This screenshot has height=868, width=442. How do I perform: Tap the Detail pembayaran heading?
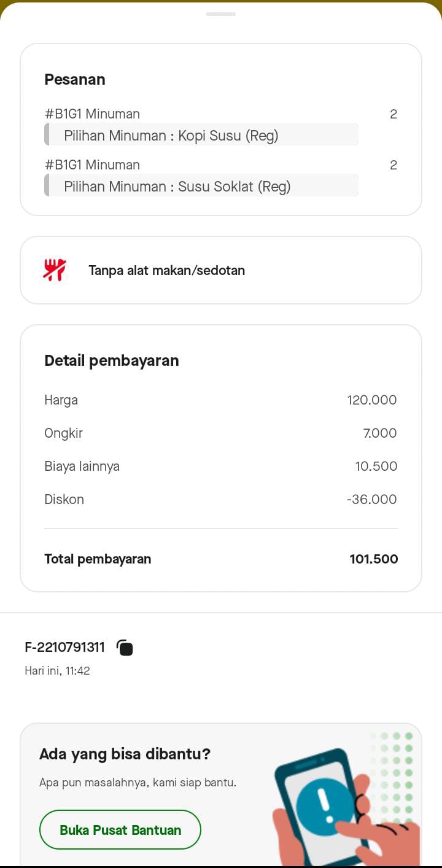tap(111, 360)
